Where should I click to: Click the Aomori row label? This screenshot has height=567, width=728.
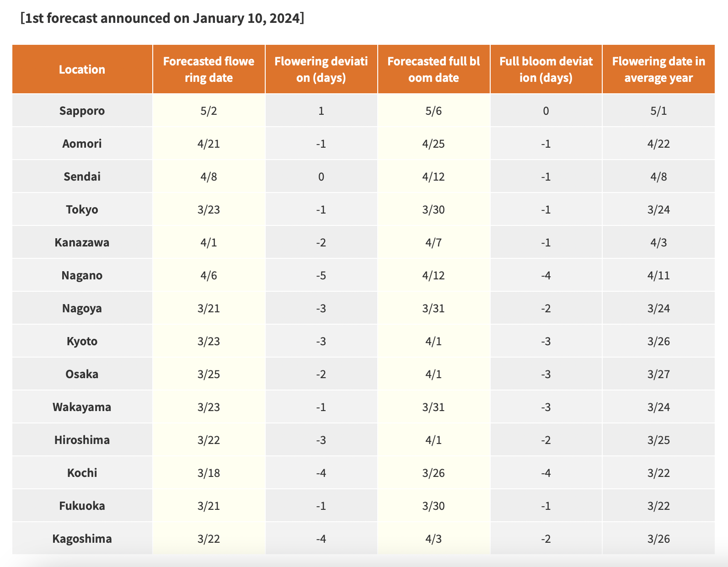(82, 144)
